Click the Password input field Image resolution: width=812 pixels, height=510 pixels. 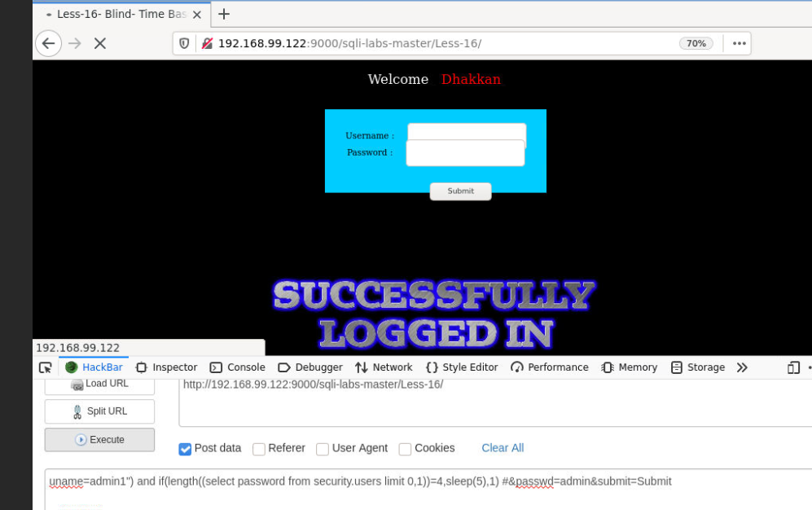pos(465,152)
